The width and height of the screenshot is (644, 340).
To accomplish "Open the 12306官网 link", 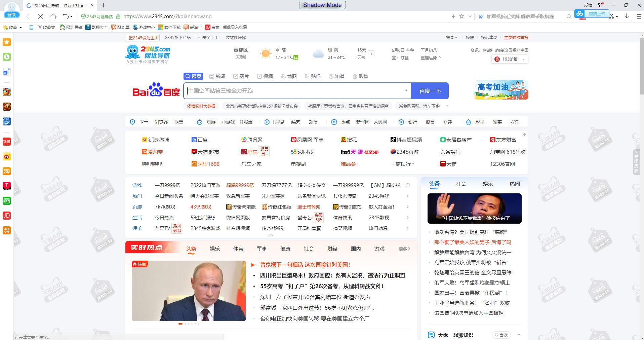I will point(502,164).
